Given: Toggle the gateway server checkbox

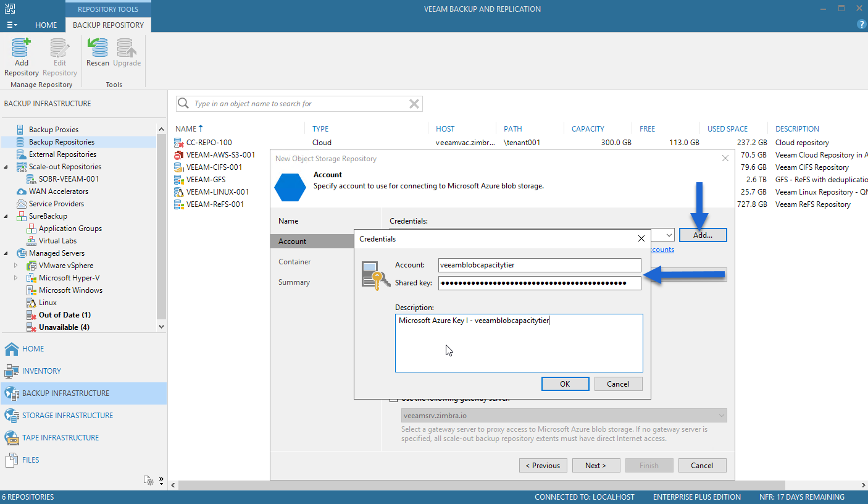Looking at the screenshot, I should point(394,399).
